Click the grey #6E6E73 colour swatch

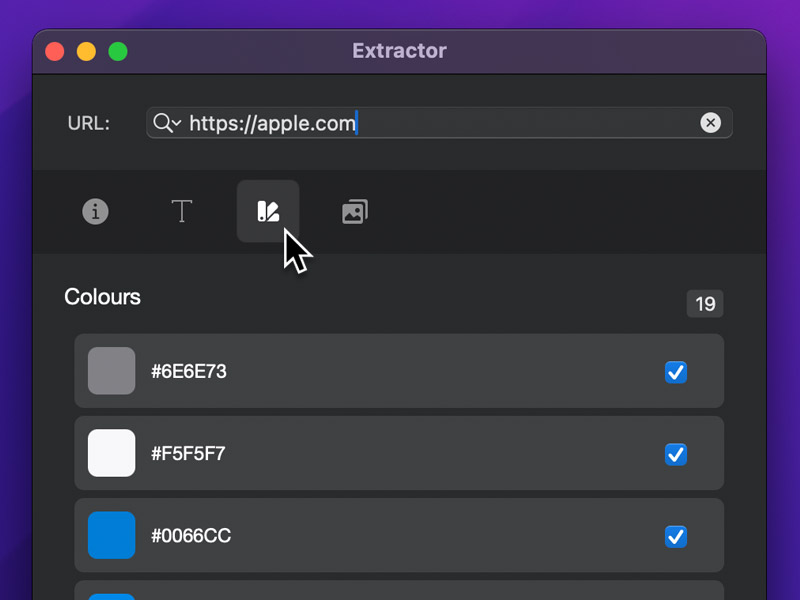pos(111,371)
